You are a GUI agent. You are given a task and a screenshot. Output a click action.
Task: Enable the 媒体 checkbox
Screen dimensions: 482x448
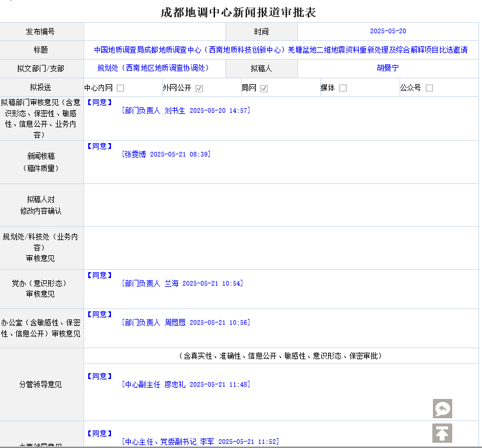(x=343, y=88)
